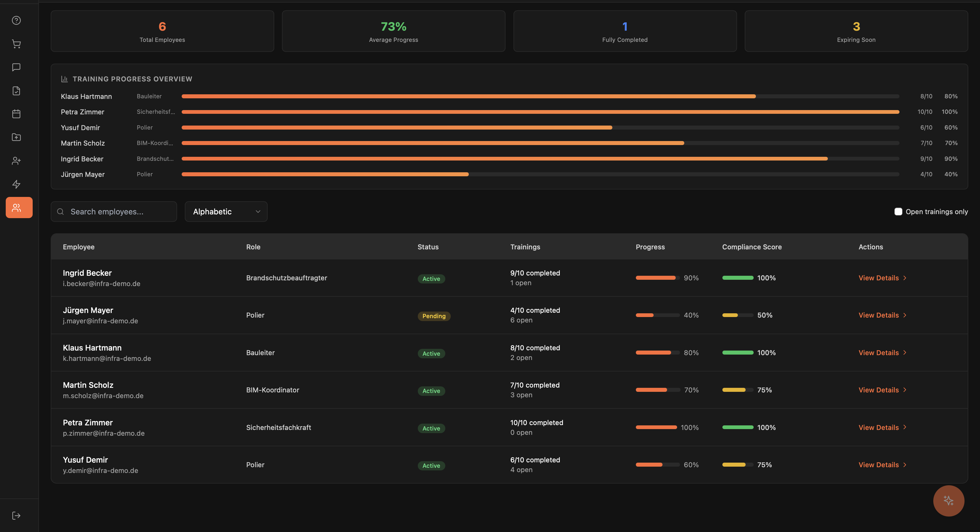This screenshot has width=980, height=532.
Task: Click the Sicherheitsfachkraft role cell
Action: [279, 428]
